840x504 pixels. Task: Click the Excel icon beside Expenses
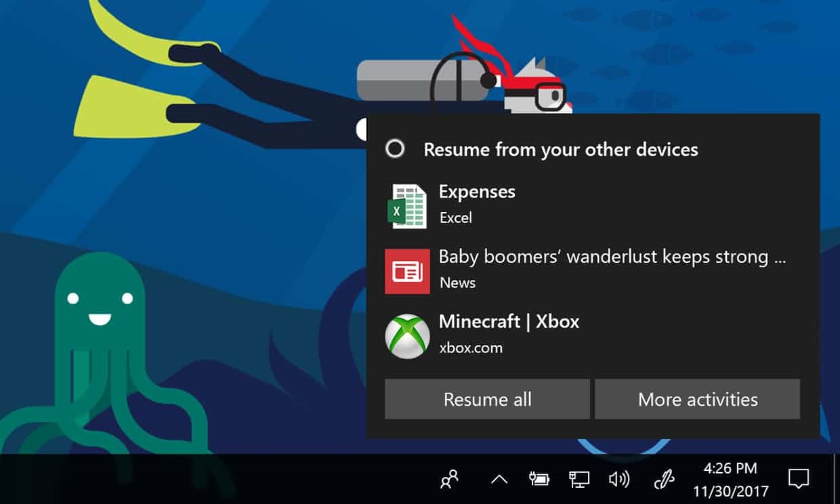pyautogui.click(x=407, y=207)
